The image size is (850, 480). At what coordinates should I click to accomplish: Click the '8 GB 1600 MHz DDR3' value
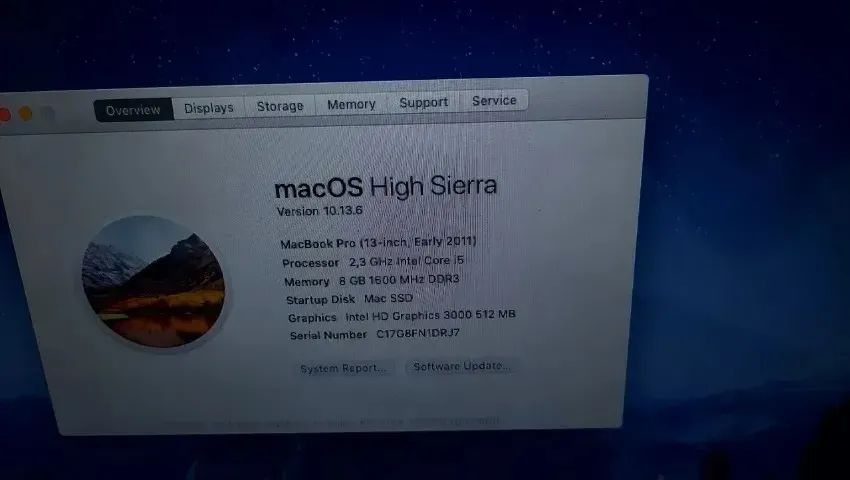(399, 279)
